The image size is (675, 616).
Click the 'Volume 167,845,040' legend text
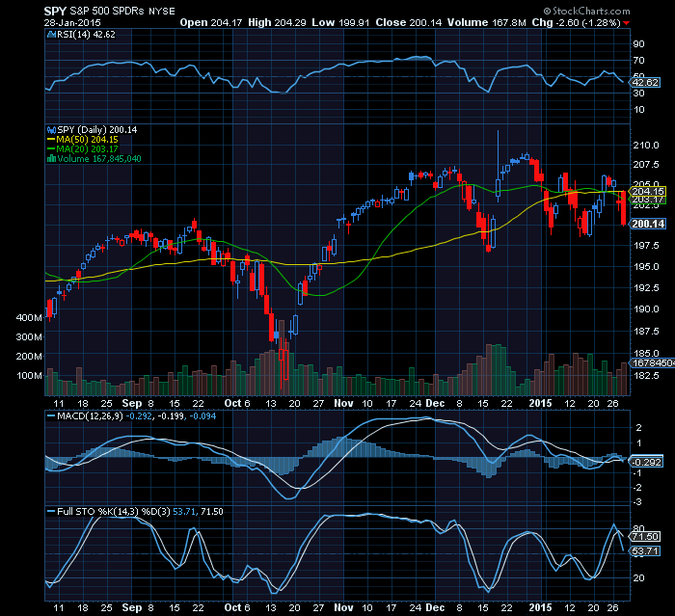pyautogui.click(x=99, y=159)
